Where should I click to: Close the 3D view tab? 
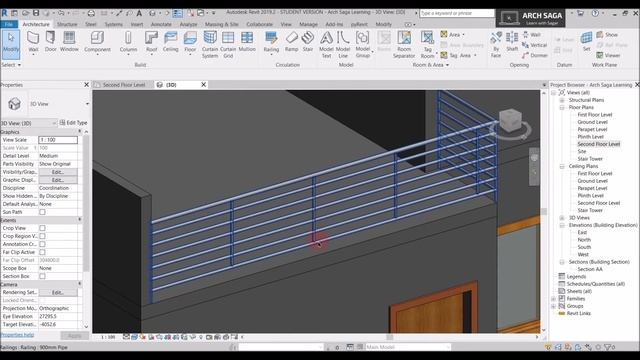pos(204,84)
